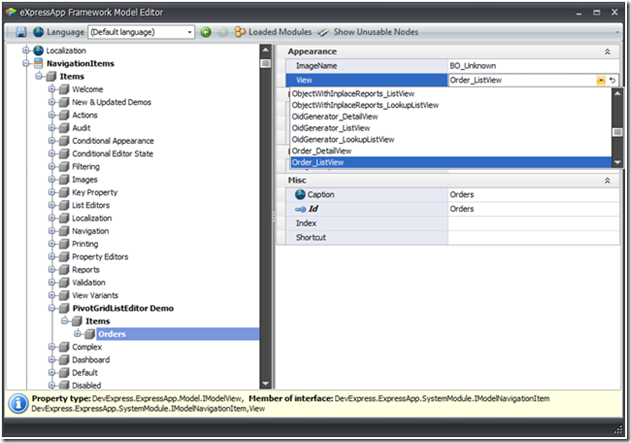Collapse PivotGridListEditor Demo node
The image size is (631, 443).
pos(52,308)
